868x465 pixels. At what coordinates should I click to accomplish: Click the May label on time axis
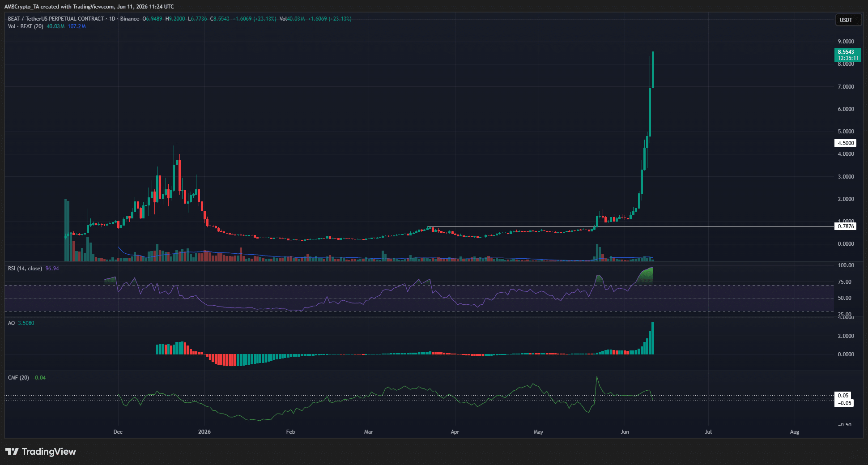539,432
